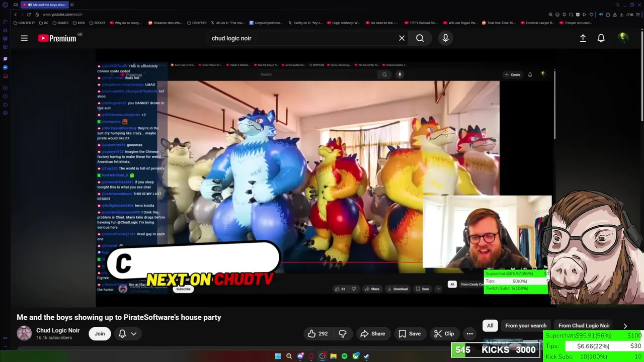
Task: Open 'Why do so many...' bookmark
Action: tap(126, 23)
